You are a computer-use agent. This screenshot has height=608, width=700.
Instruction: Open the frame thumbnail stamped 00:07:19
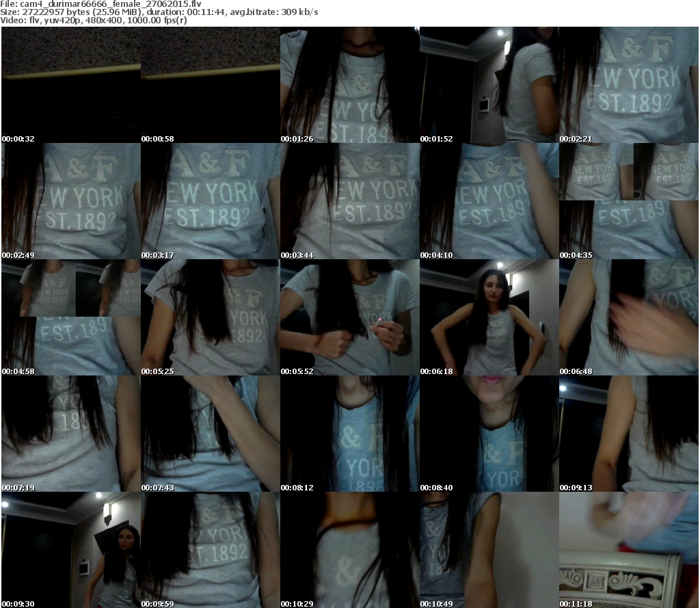pyautogui.click(x=71, y=434)
